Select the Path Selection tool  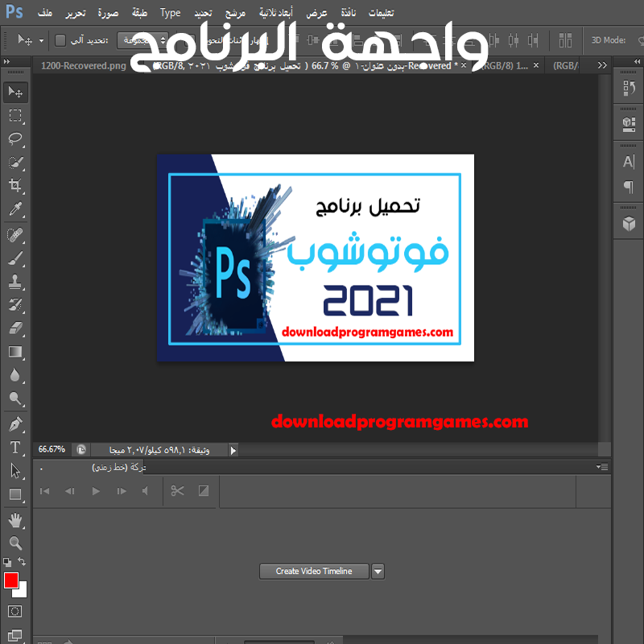coord(15,471)
